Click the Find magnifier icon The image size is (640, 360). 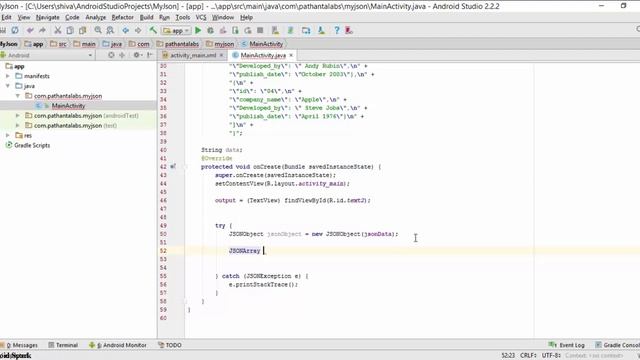pos(98,30)
